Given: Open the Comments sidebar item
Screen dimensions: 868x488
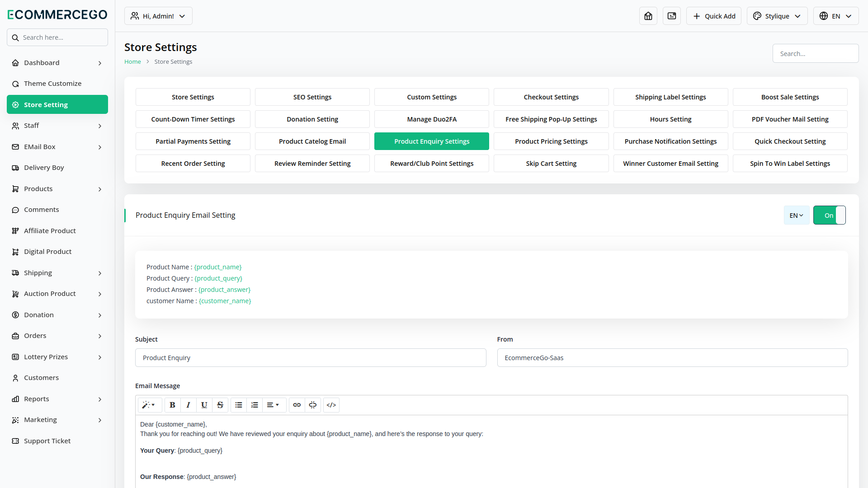Looking at the screenshot, I should (57, 210).
